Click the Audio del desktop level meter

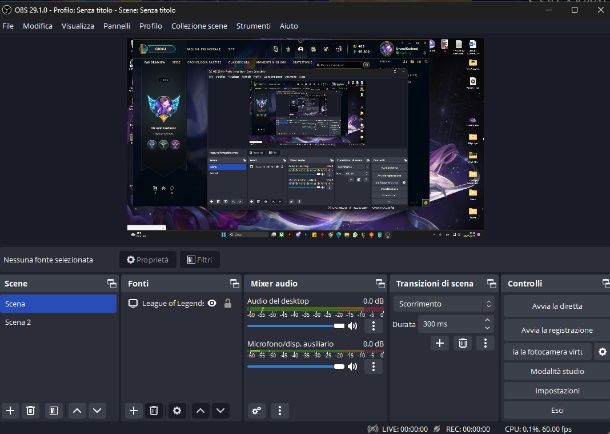[316, 312]
